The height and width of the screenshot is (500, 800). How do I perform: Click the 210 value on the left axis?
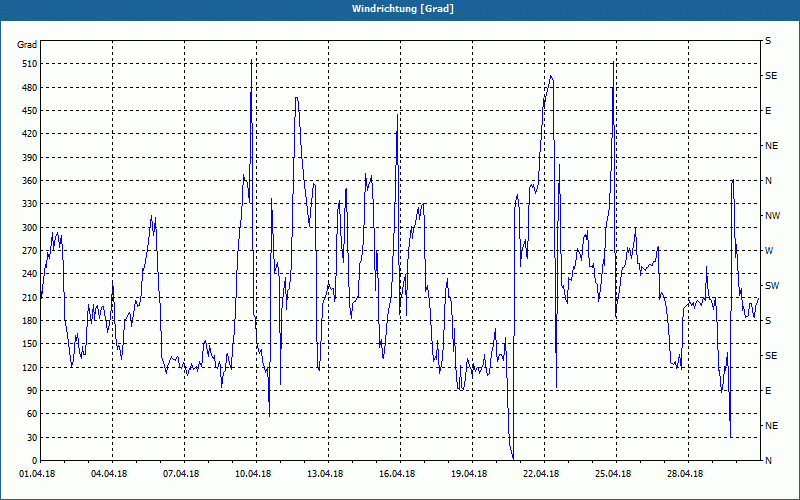[30, 297]
